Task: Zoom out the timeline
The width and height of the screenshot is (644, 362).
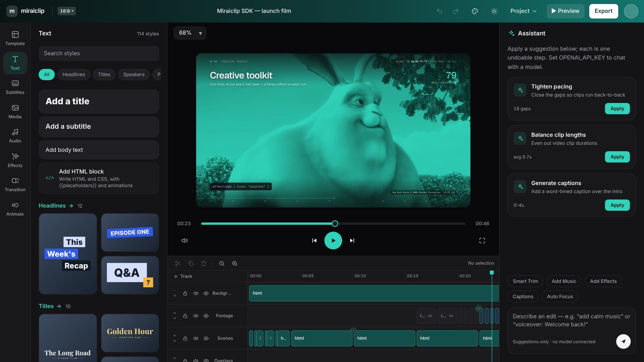Action: 222,263
